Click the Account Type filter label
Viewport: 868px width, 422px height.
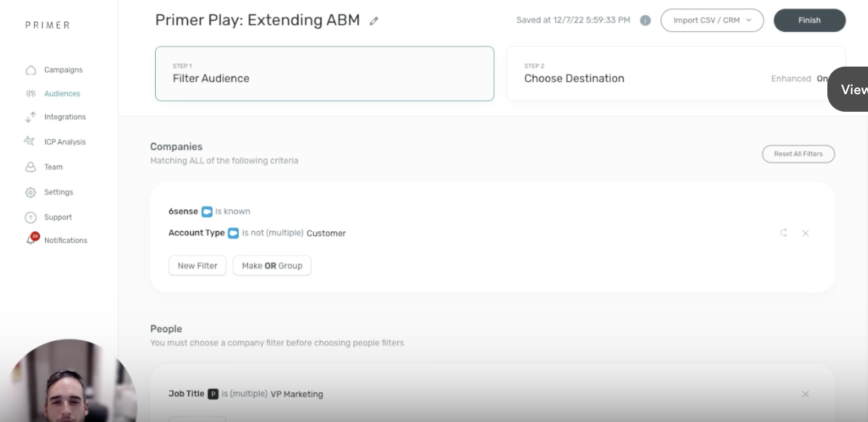[196, 233]
